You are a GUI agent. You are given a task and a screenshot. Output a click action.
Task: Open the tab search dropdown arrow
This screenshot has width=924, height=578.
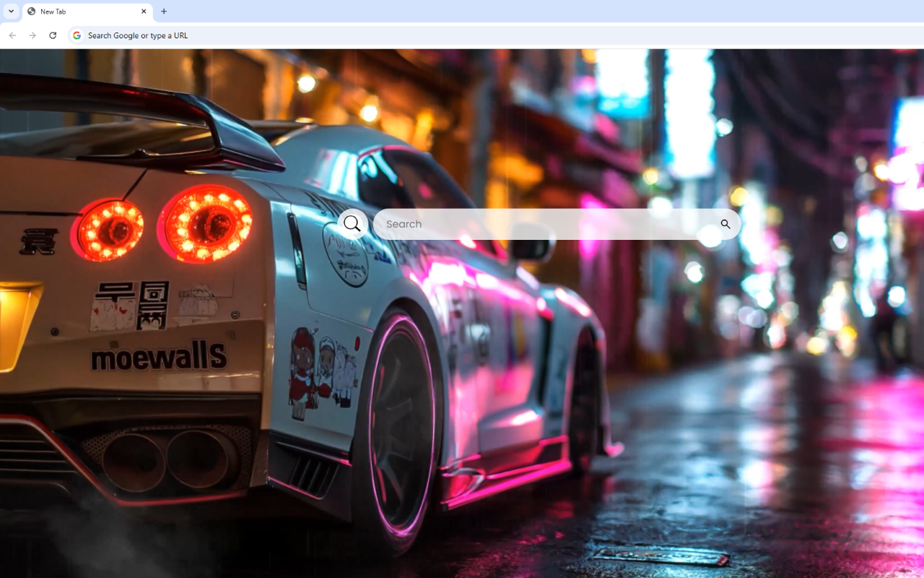pyautogui.click(x=11, y=12)
